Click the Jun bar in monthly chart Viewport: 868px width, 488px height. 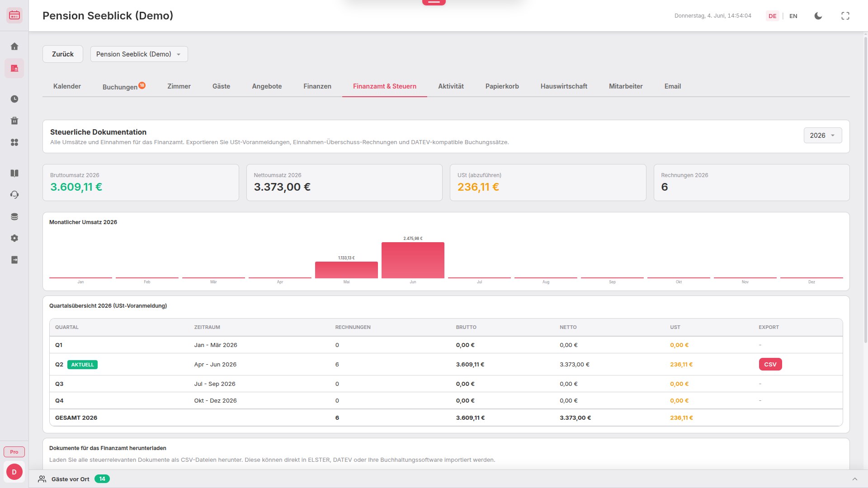coord(413,260)
